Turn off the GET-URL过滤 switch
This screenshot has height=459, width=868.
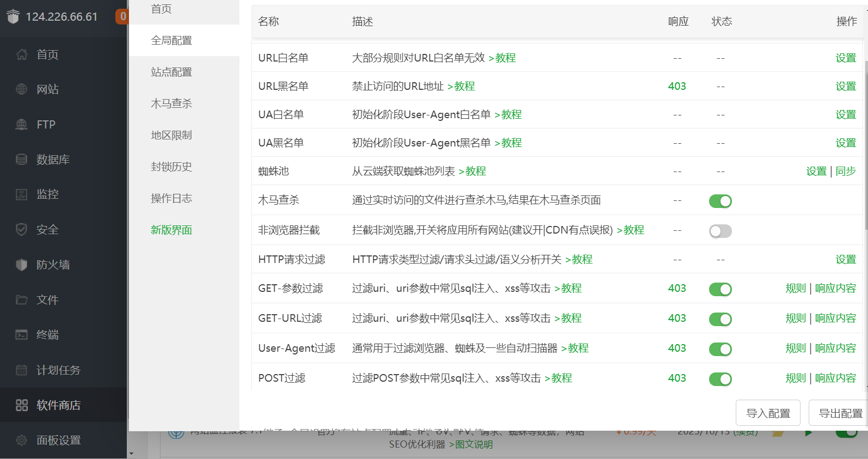coord(720,319)
